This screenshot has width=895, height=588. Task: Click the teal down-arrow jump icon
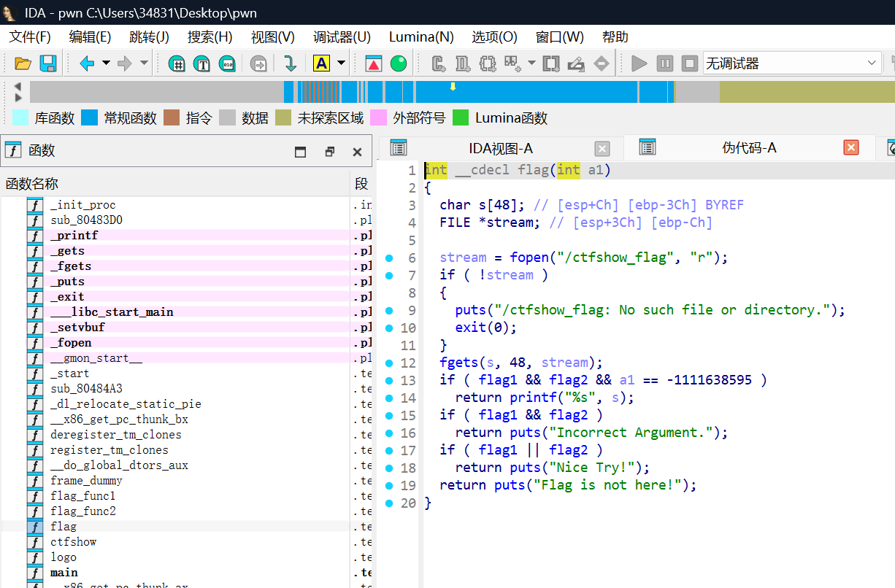point(290,63)
